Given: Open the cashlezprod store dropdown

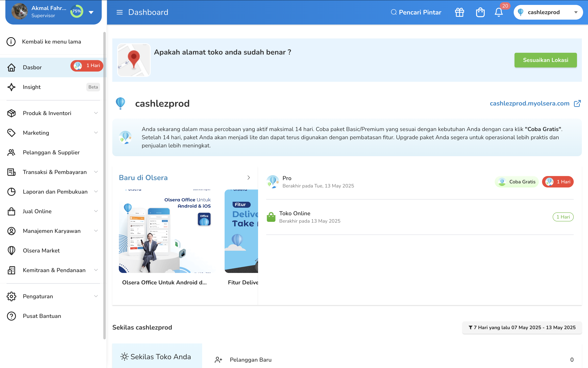Looking at the screenshot, I should (548, 12).
